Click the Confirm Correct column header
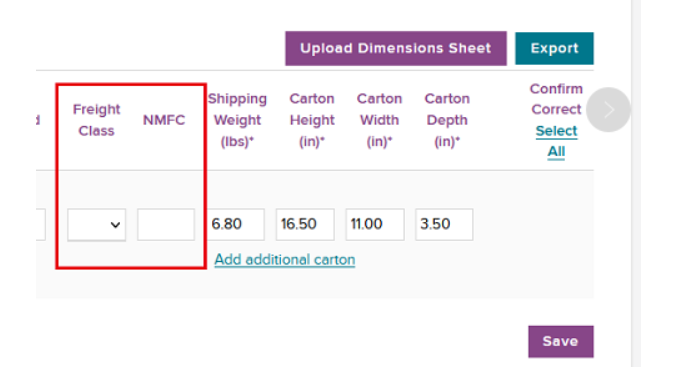The image size is (687, 367). click(556, 99)
